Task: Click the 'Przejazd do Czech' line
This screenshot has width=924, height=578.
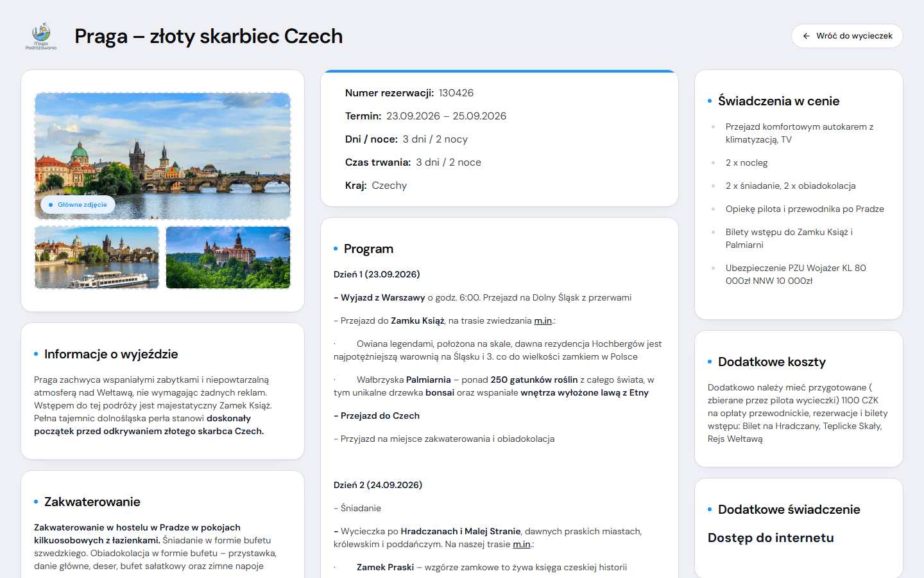Action: pyautogui.click(x=377, y=416)
